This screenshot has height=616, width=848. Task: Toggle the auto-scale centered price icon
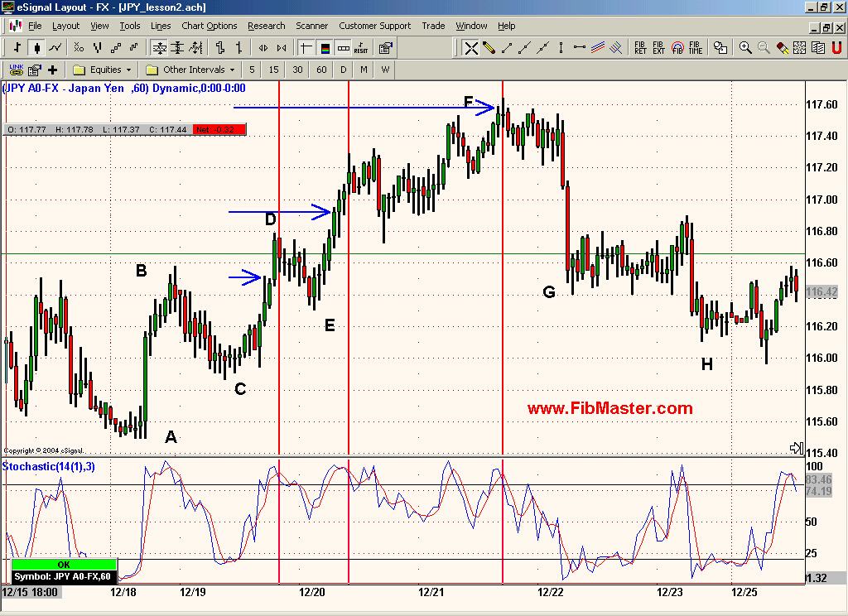pos(159,48)
